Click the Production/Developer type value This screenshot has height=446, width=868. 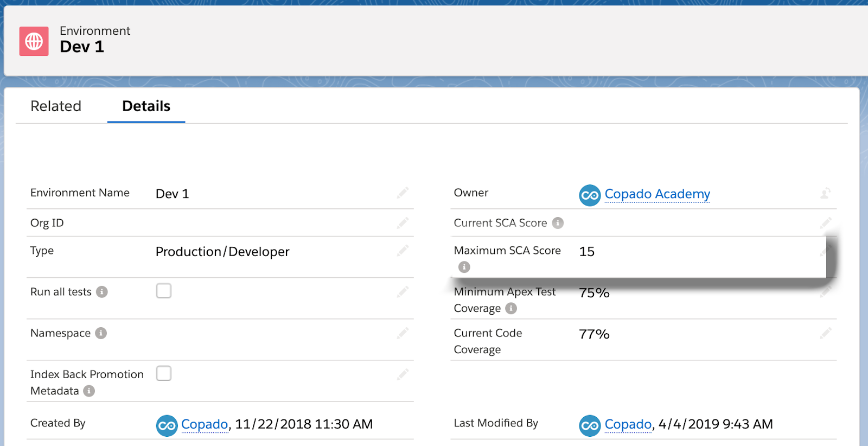point(222,252)
